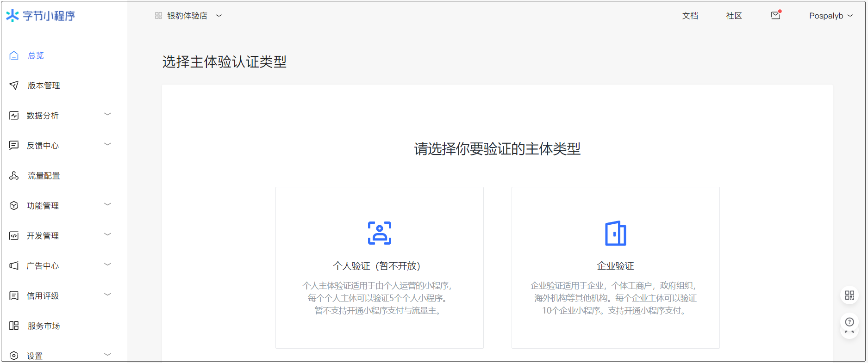Go to the 社区 link
868x363 pixels.
734,16
